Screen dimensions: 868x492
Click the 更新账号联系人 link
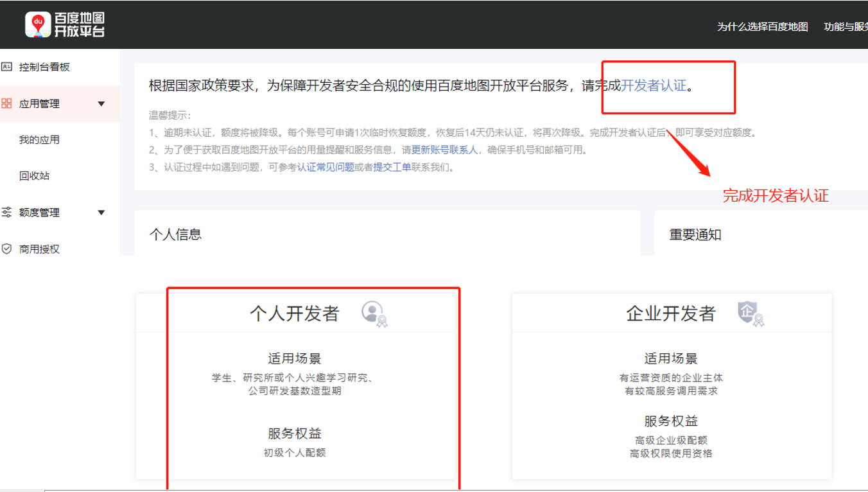445,150
